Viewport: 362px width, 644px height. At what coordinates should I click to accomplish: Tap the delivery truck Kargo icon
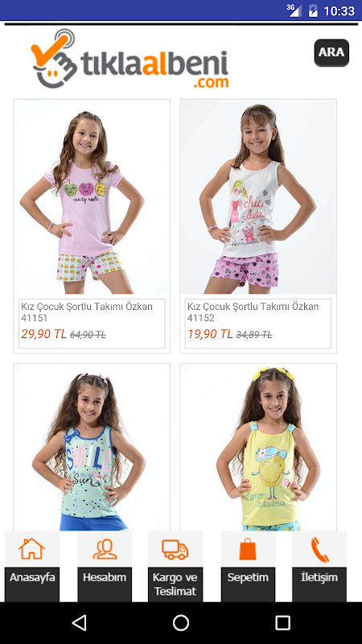(175, 549)
